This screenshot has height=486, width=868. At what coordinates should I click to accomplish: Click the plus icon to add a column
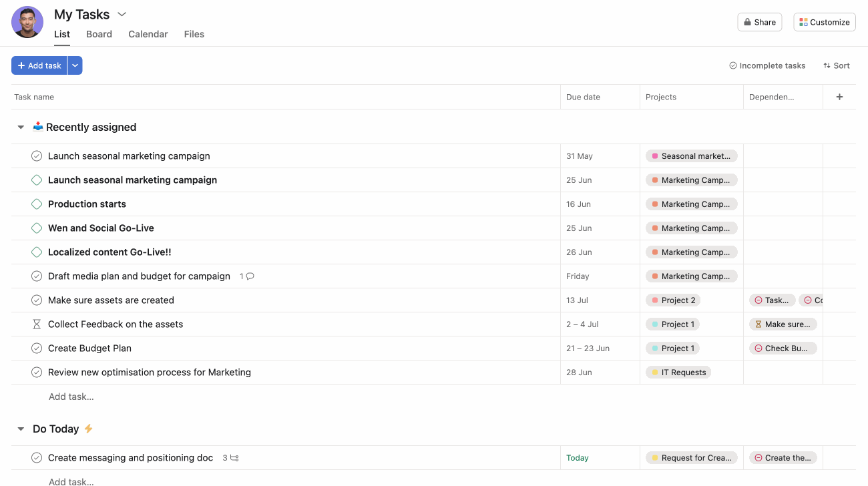839,97
